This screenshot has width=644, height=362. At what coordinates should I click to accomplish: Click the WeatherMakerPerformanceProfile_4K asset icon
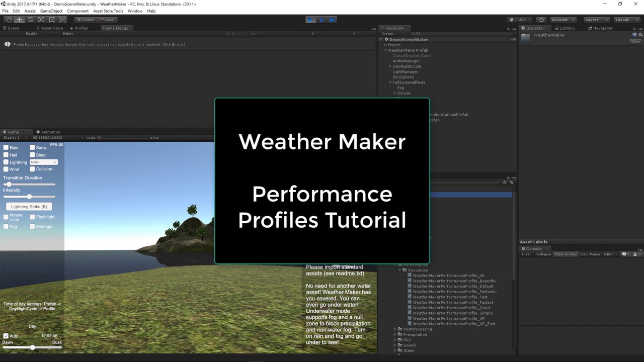[x=410, y=276]
